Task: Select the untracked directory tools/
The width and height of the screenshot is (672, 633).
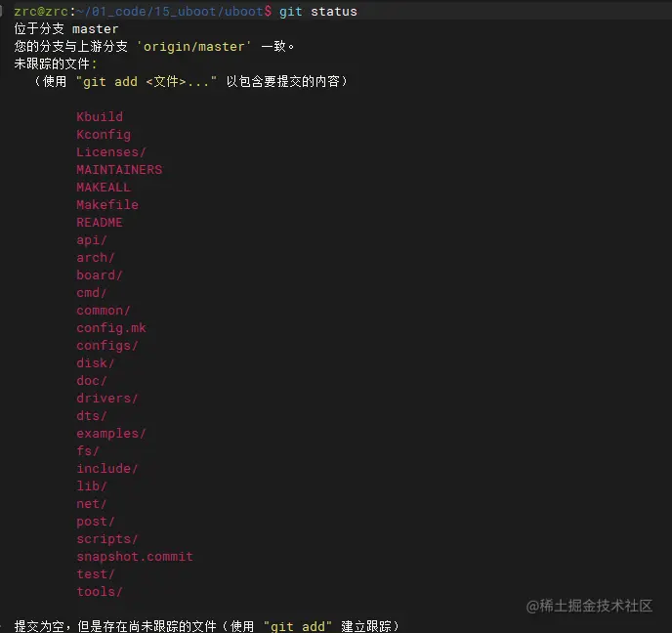Action: point(100,591)
